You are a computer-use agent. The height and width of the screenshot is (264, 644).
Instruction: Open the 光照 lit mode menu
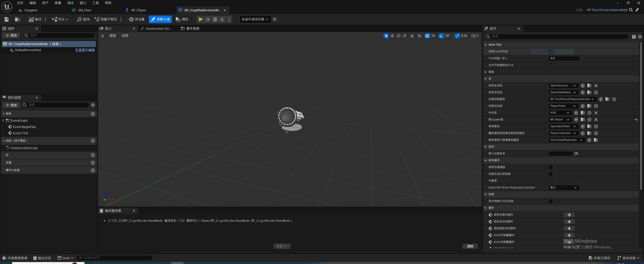point(125,36)
